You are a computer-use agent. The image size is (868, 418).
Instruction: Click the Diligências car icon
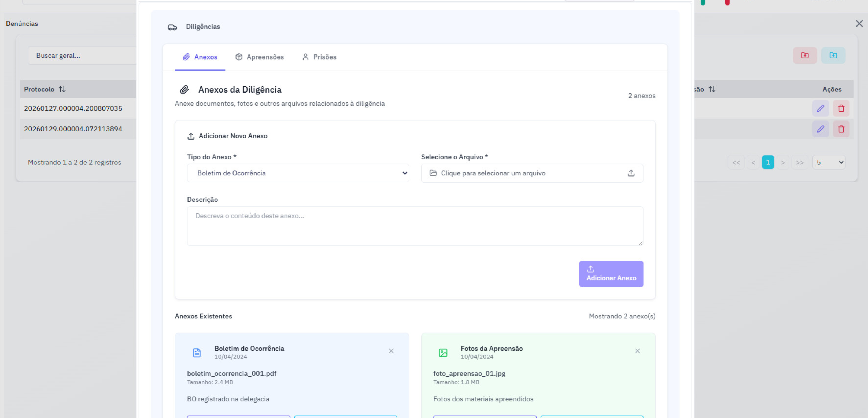pos(172,27)
